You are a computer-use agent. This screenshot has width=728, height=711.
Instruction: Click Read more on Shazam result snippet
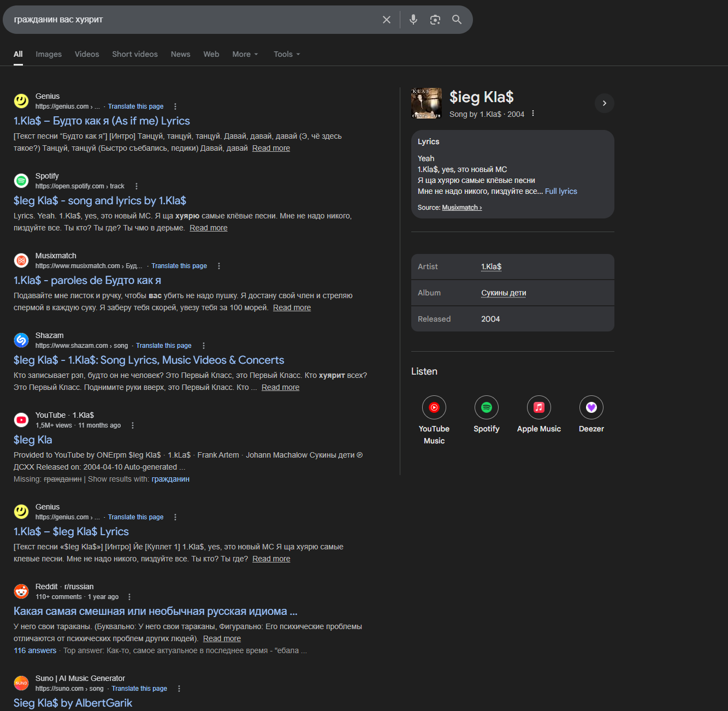click(281, 387)
